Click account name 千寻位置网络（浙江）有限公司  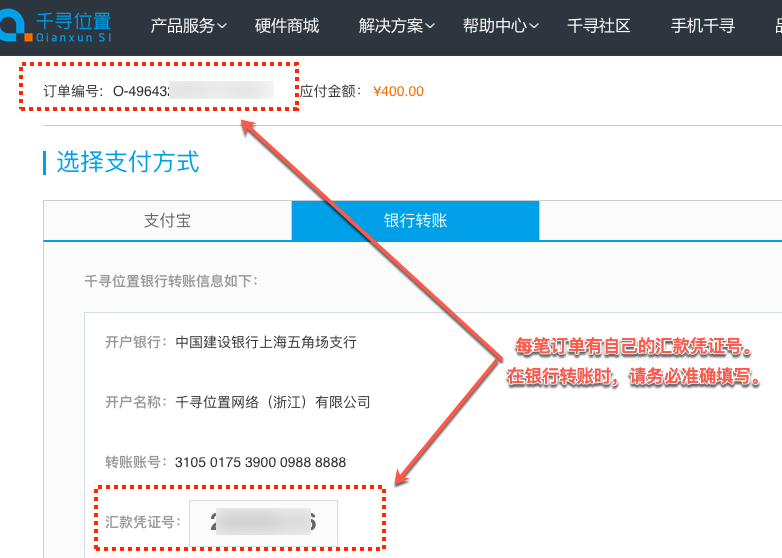coord(273,402)
